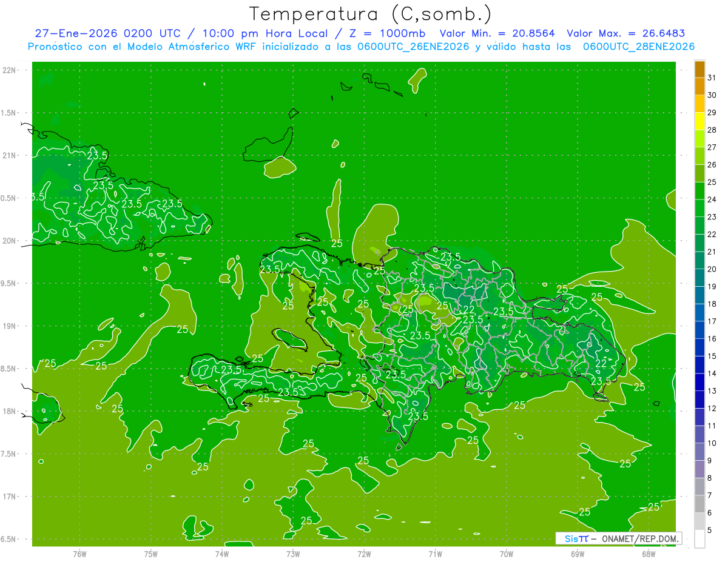Pick the teal swatch between 19 and 20
This screenshot has height=562, width=728.
pyautogui.click(x=699, y=278)
